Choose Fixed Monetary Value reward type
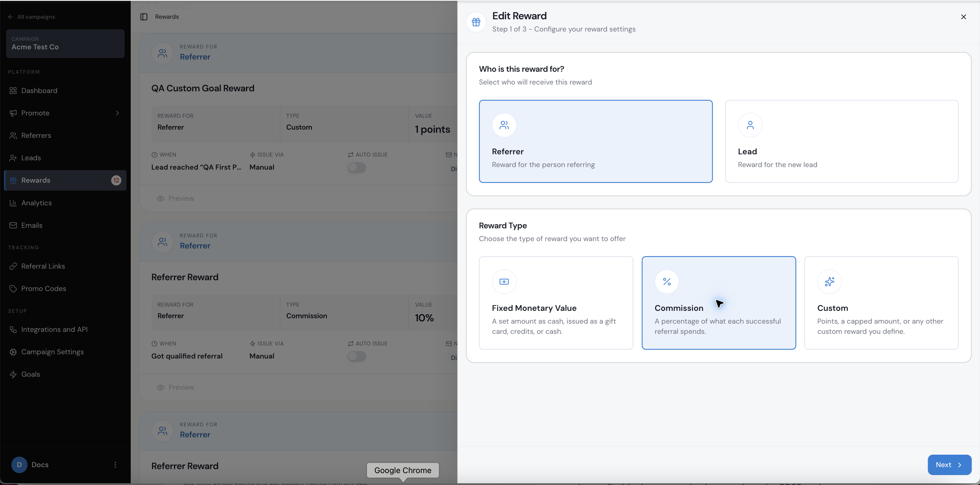 (556, 303)
